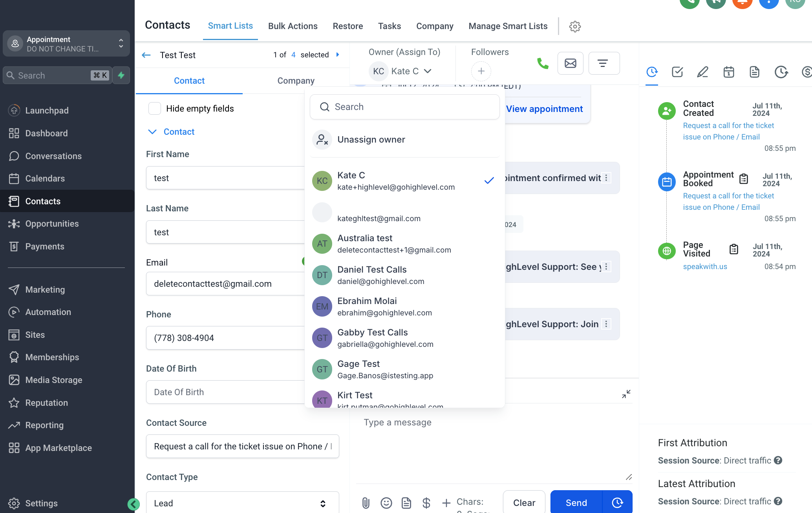812x513 pixels.
Task: Click the envelope email icon button
Action: tap(570, 63)
